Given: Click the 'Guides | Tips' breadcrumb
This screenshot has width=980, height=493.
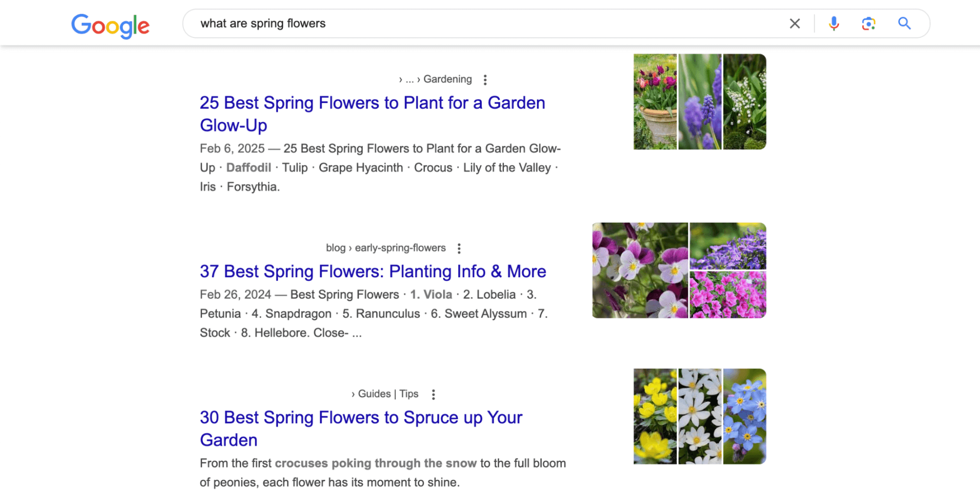Looking at the screenshot, I should point(388,394).
